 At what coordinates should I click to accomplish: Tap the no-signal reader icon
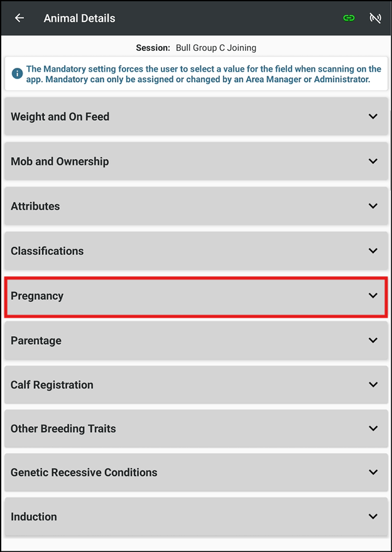[x=375, y=18]
